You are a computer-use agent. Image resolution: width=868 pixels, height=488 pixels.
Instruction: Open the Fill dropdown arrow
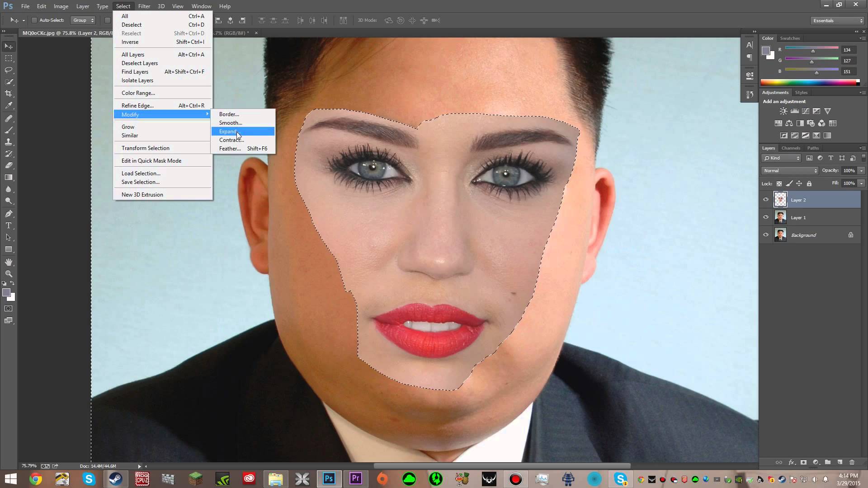click(x=861, y=183)
